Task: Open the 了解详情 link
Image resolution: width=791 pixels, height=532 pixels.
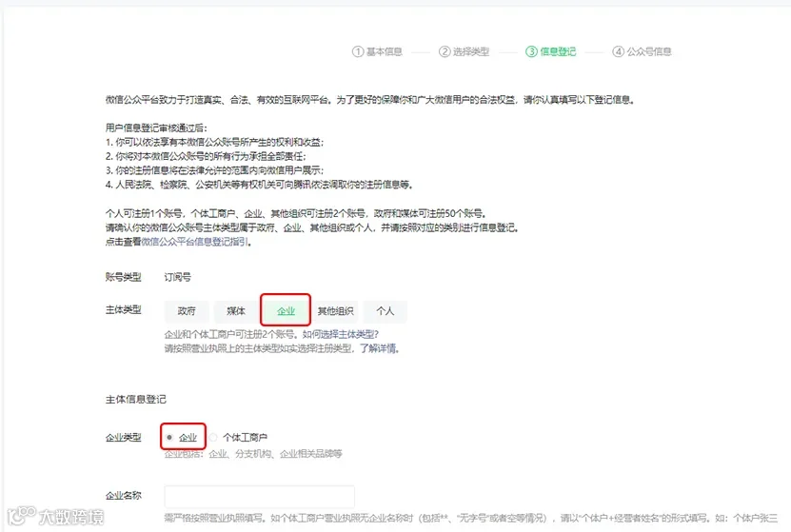Action: 378,348
